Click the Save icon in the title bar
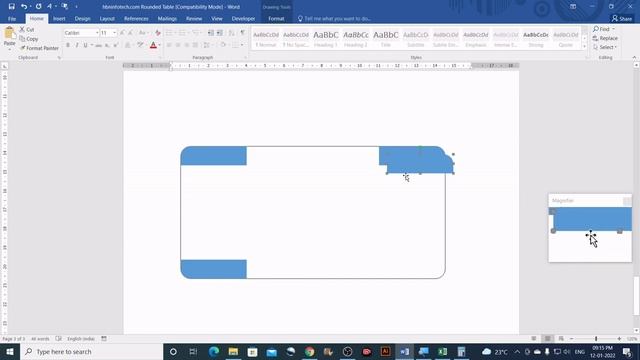 point(11,7)
